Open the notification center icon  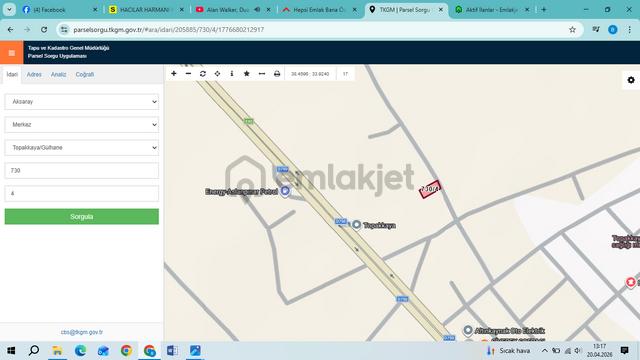pyautogui.click(x=624, y=350)
